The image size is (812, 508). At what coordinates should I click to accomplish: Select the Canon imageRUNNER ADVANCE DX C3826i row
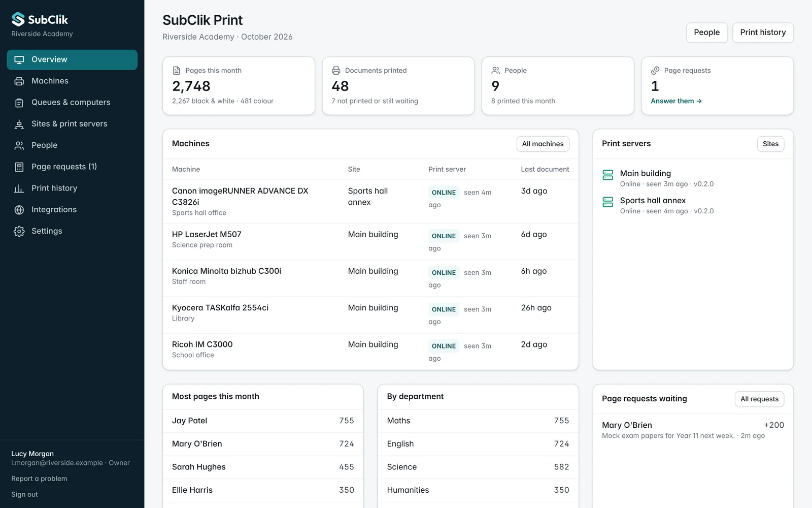point(370,202)
